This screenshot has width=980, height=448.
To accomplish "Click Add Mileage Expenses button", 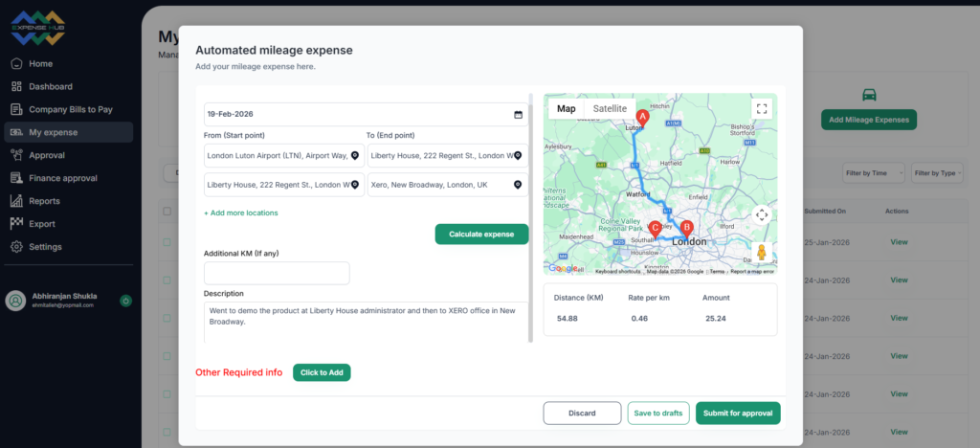I will coord(869,120).
